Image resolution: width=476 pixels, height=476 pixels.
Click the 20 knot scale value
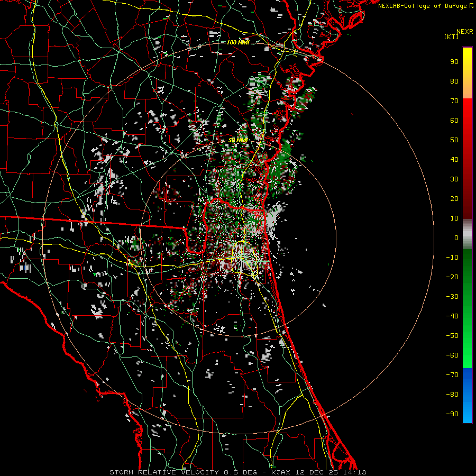454,198
